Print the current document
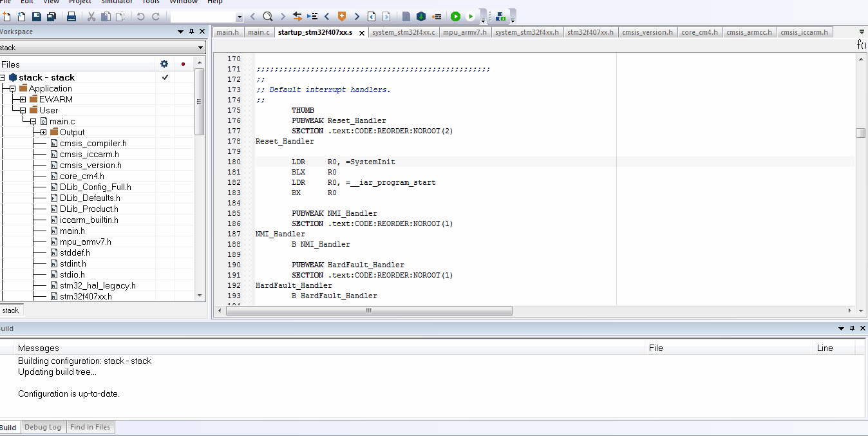 pos(71,16)
